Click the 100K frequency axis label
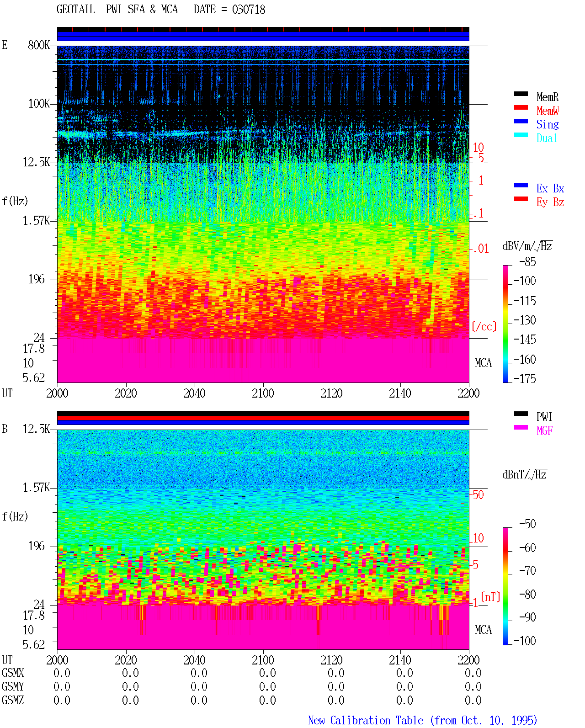 tap(39, 103)
